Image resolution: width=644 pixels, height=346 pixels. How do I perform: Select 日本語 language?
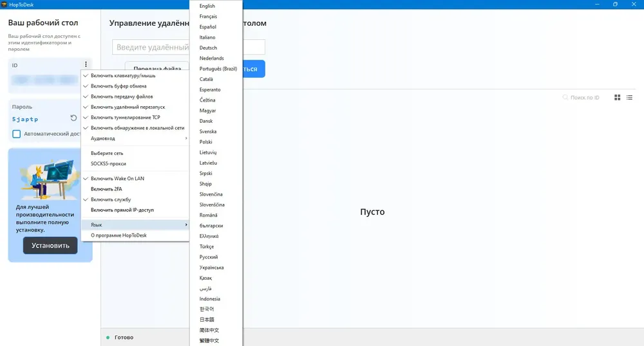(x=216, y=320)
